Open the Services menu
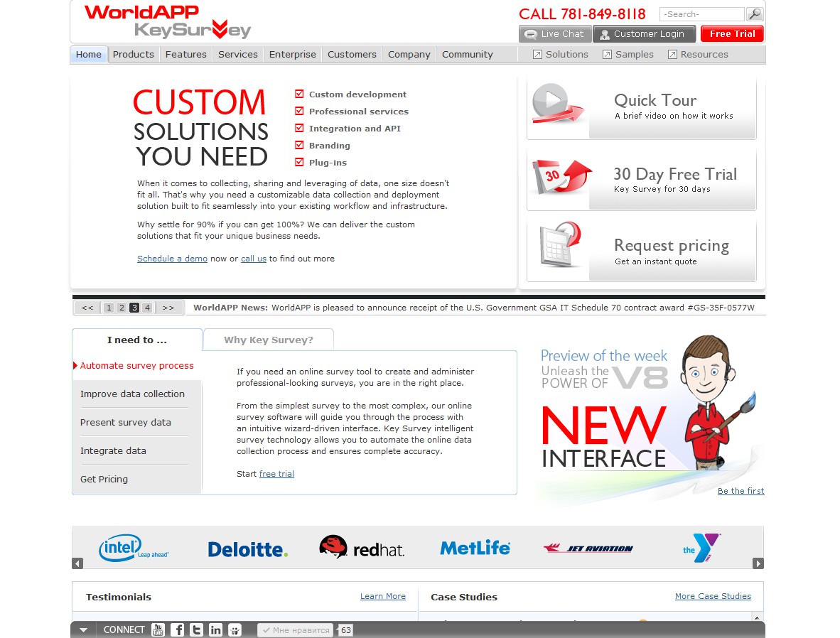Image resolution: width=840 pixels, height=638 pixels. pyautogui.click(x=238, y=54)
